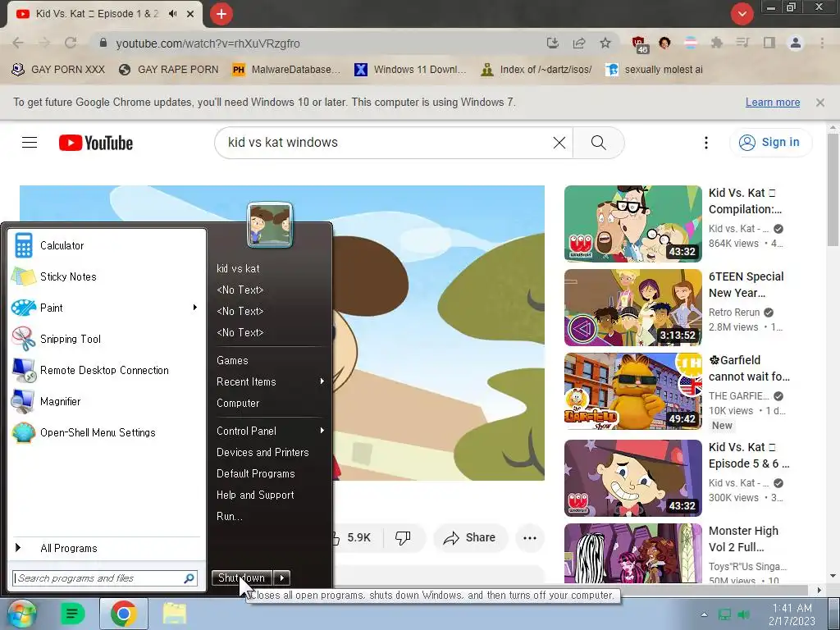Open YouTube settings three-dot menu
Image resolution: width=840 pixels, height=630 pixels.
706,143
